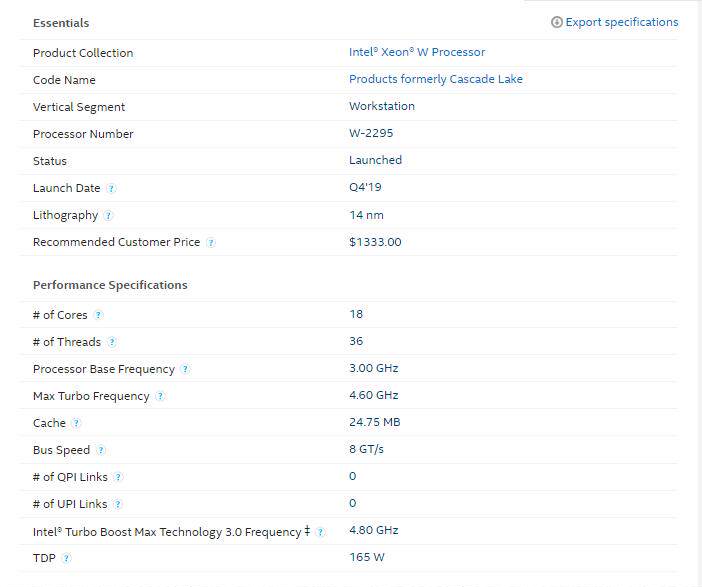Open the Launch Date help icon
The height and width of the screenshot is (587, 702).
[111, 189]
